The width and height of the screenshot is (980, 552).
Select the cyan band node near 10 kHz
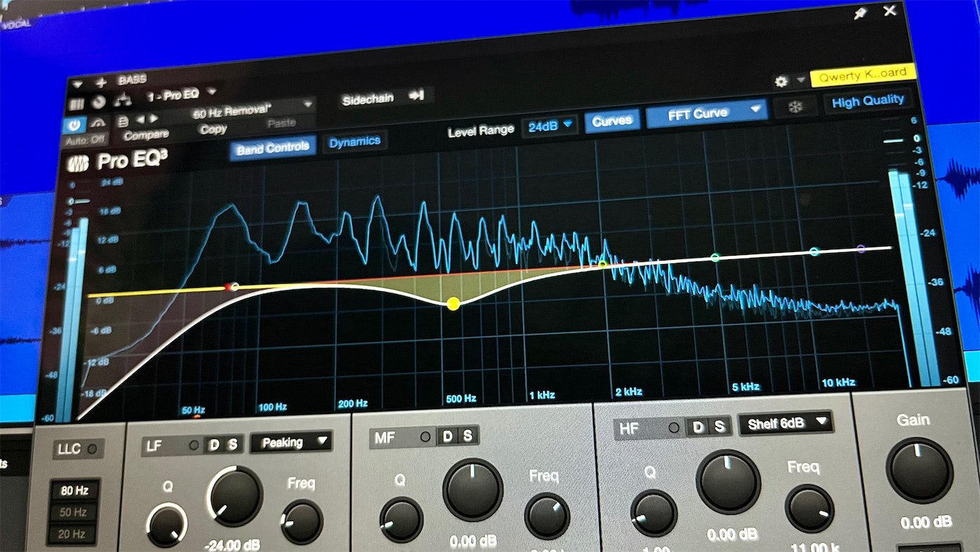coord(813,251)
